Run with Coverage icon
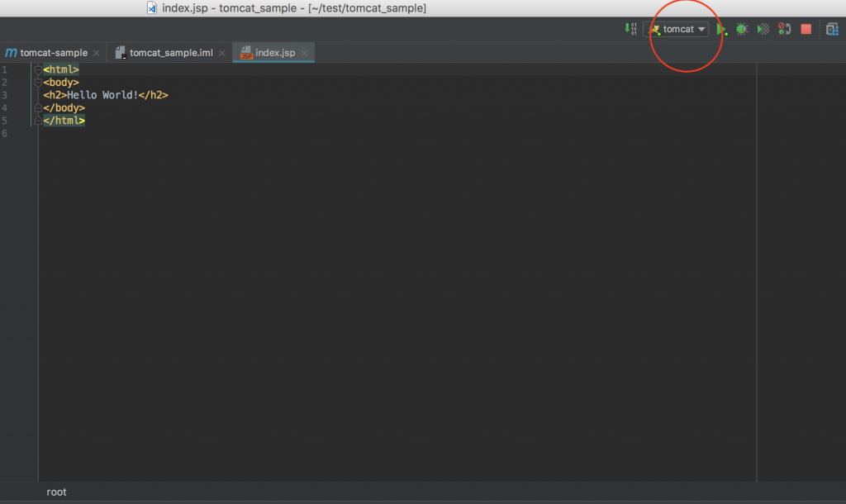The image size is (846, 504). coord(763,29)
